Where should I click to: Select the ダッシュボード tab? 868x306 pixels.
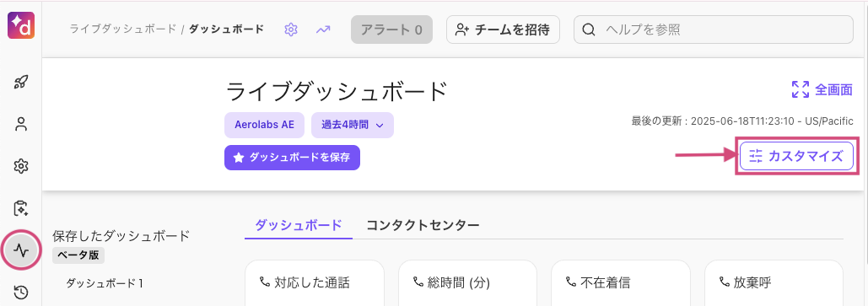click(x=299, y=225)
